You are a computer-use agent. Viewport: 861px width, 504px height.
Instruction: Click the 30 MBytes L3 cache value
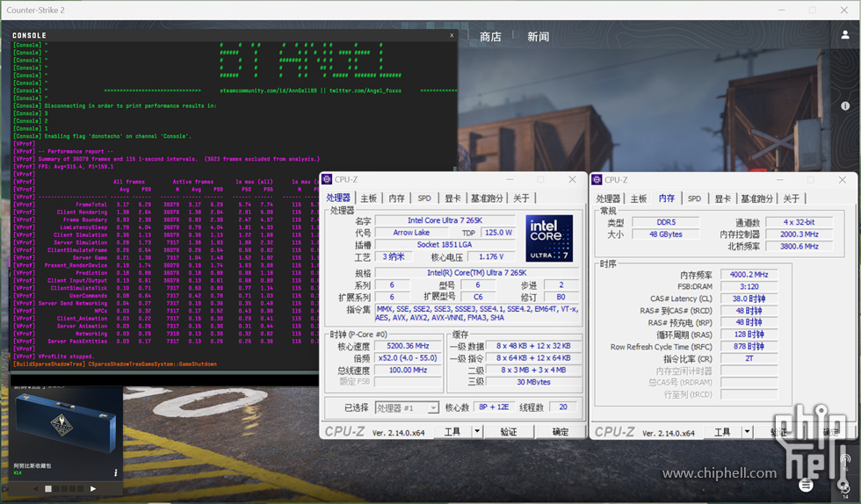533,382
